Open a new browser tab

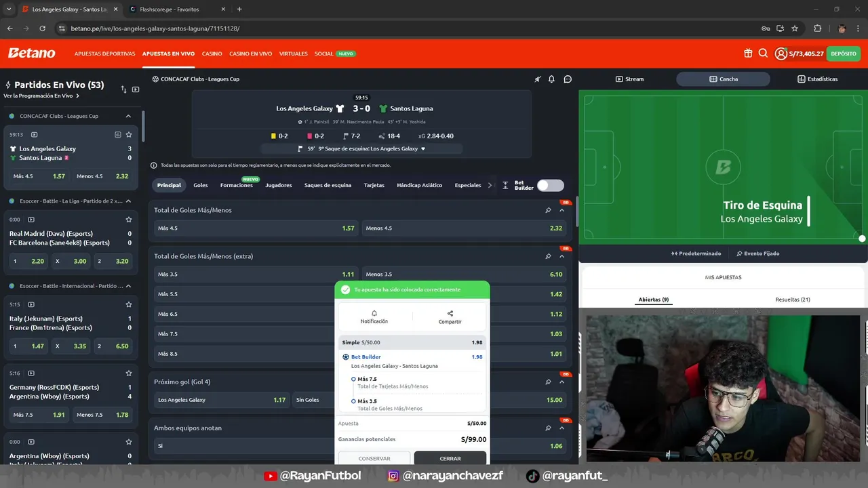pos(239,9)
